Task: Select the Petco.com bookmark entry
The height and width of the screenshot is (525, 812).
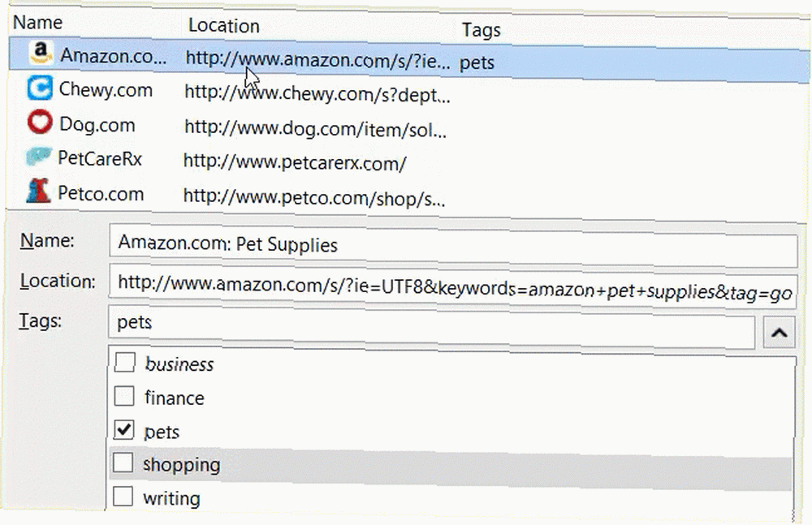Action: 409,195
